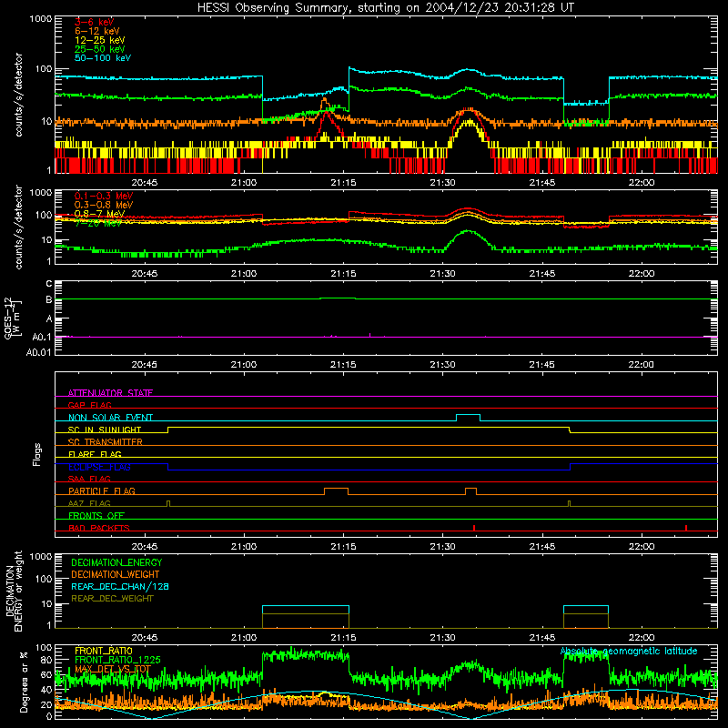
Task: Click the ATTENUATOR_STATE flag label
Action: (110, 393)
